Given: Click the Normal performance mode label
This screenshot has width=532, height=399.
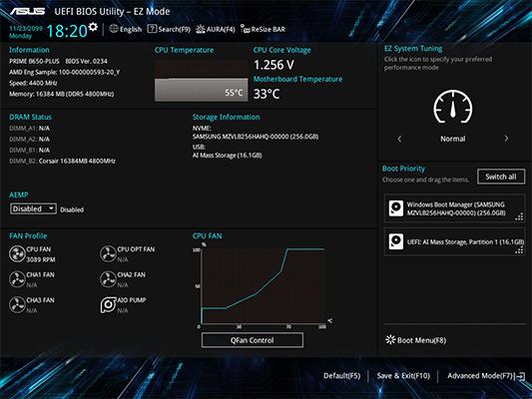Looking at the screenshot, I should point(452,139).
